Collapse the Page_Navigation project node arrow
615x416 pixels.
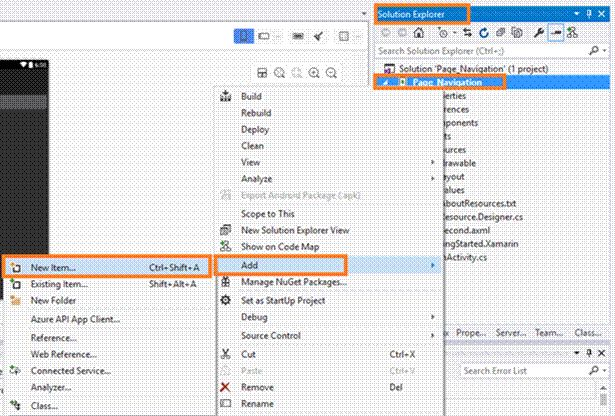386,83
